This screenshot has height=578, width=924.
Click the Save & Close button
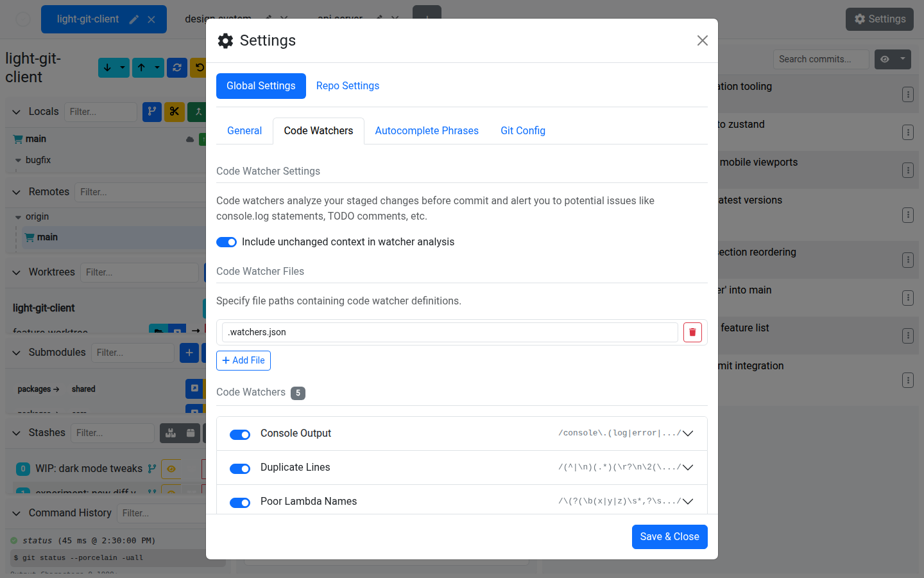669,537
